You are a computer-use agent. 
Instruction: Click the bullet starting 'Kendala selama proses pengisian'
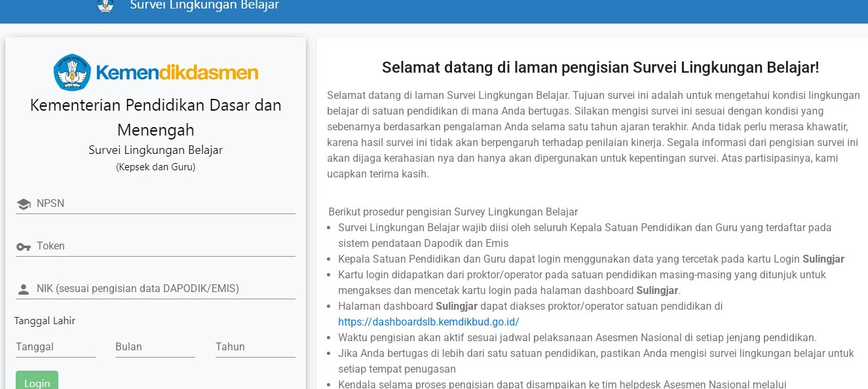point(562,384)
